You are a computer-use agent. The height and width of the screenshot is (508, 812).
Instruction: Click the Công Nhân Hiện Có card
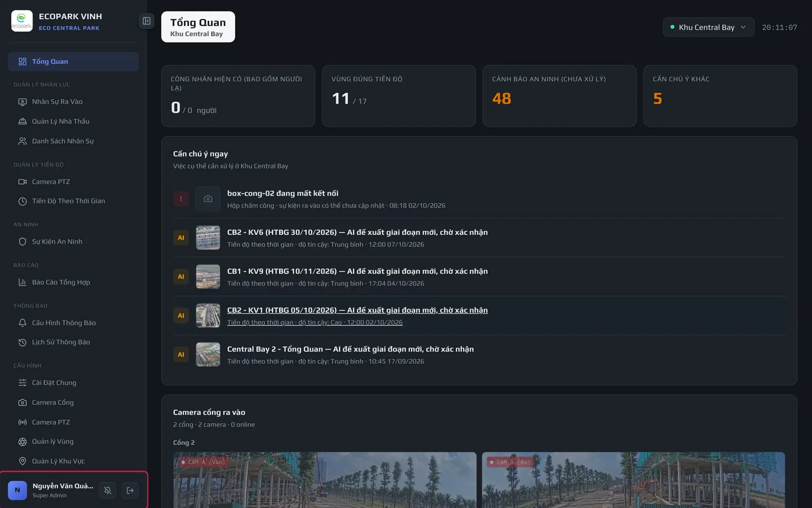[238, 96]
